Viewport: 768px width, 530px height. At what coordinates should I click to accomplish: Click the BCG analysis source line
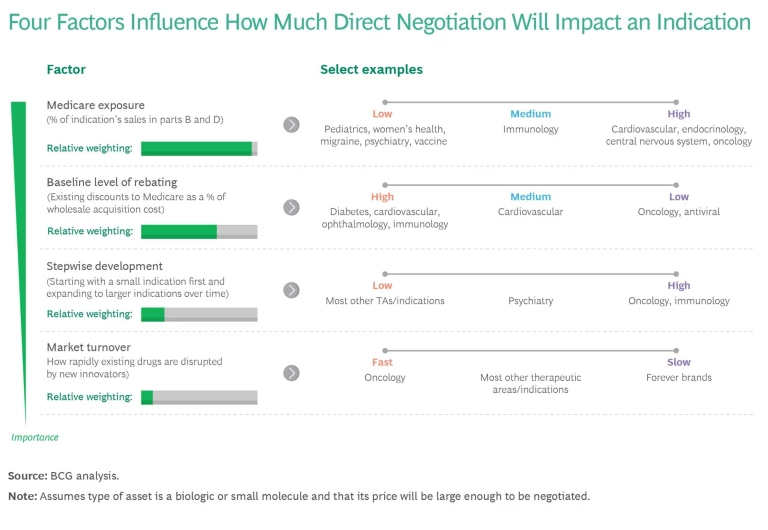tap(63, 476)
